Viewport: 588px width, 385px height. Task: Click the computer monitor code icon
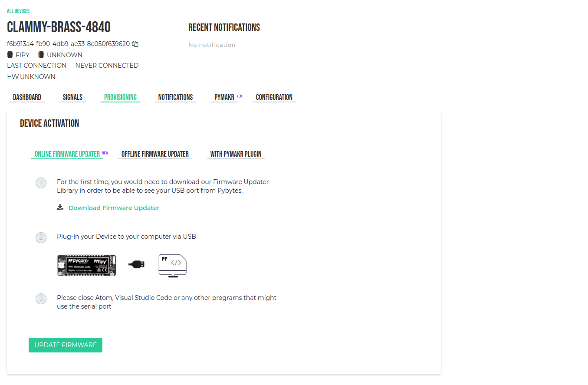(172, 266)
